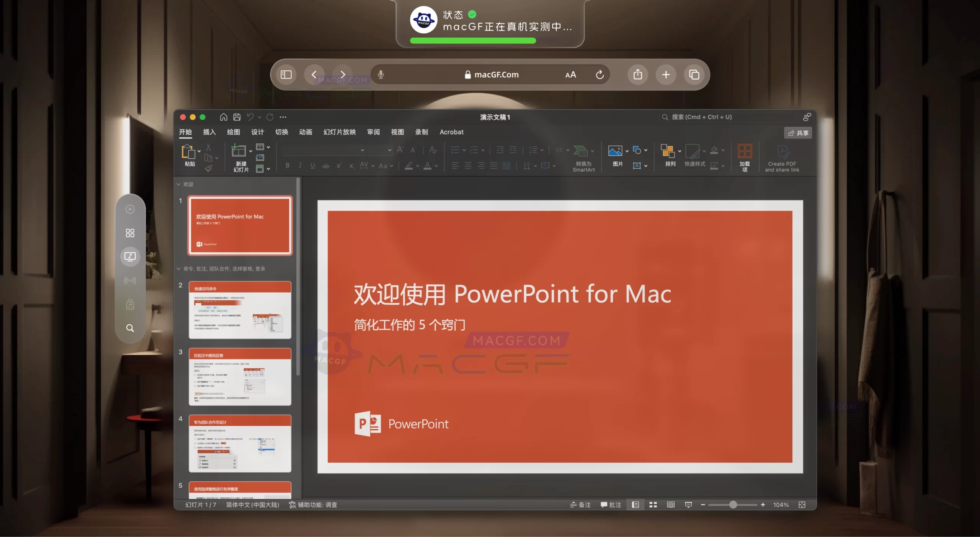The height and width of the screenshot is (537, 980).
Task: Expand the Shapes dropdown arrow
Action: (x=646, y=150)
